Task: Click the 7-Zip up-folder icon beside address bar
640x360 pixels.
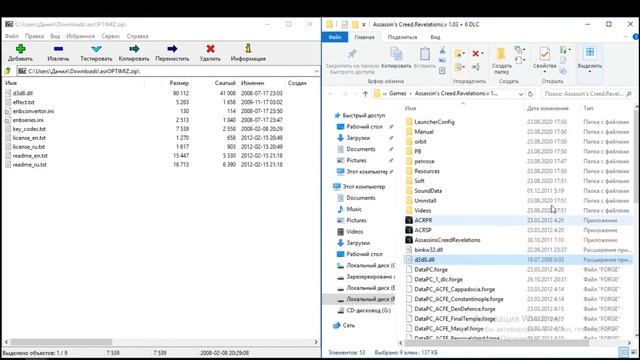Action: [7, 71]
